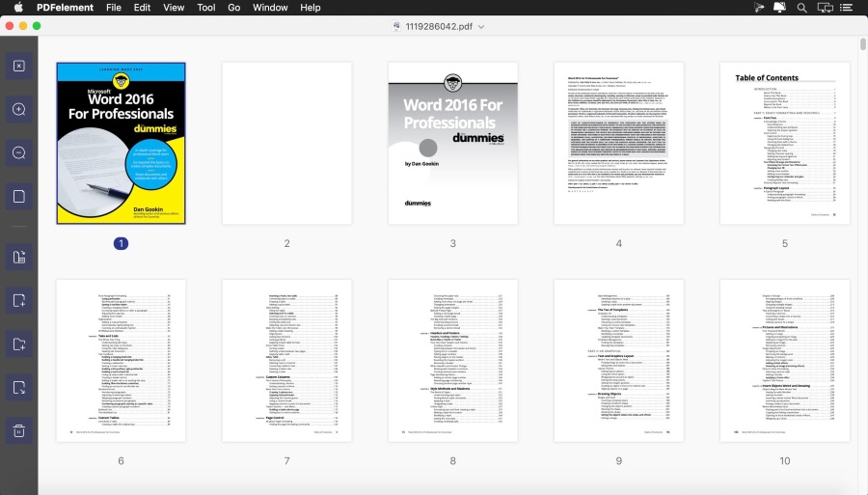Open the Help menu

click(310, 7)
